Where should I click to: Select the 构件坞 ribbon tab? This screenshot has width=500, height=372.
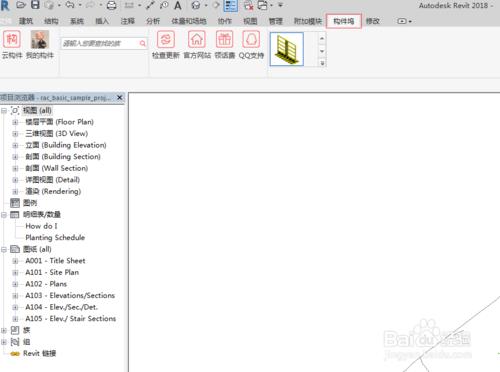(x=344, y=21)
